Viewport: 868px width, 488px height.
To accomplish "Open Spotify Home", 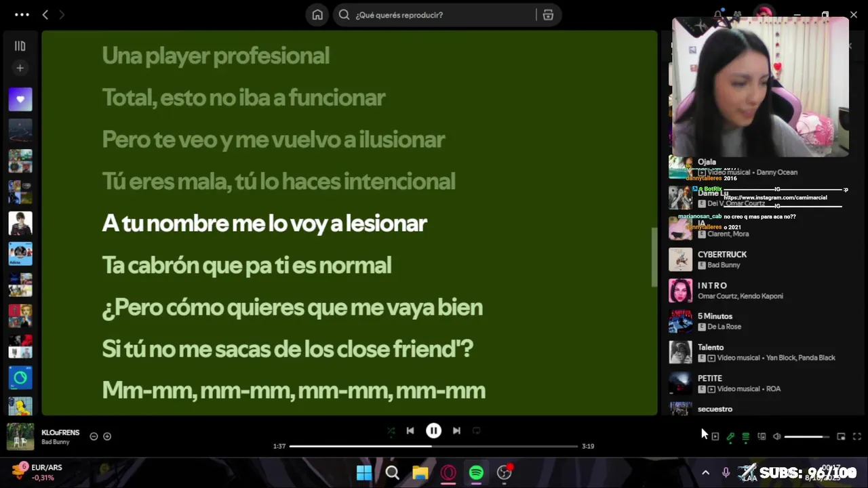I will (317, 15).
